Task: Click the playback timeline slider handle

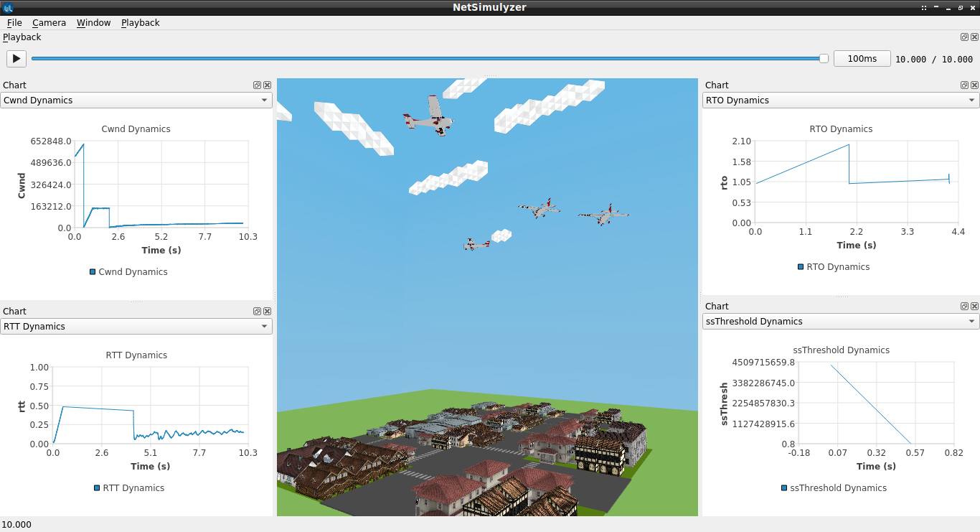Action: [824, 59]
